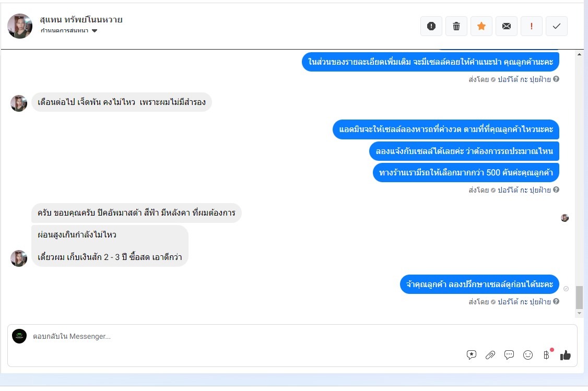Click the small seen-by avatar at right
Screen dimensions: 588x391
(565, 218)
